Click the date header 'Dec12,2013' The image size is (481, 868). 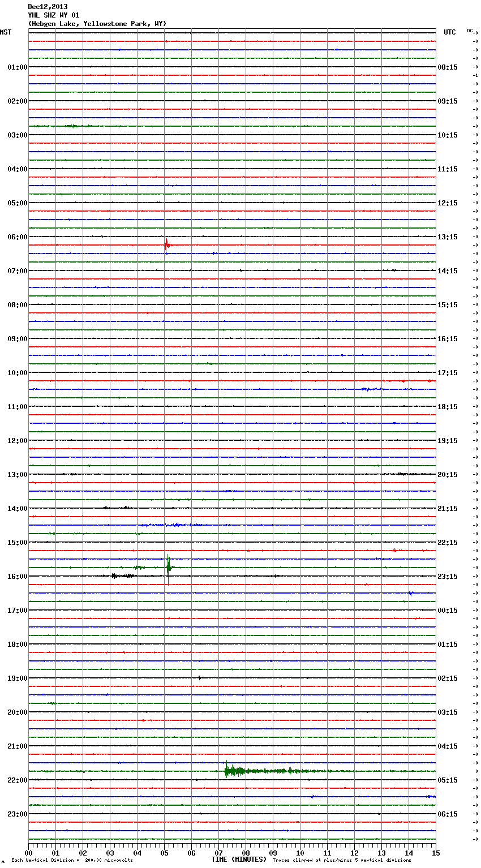click(x=48, y=7)
